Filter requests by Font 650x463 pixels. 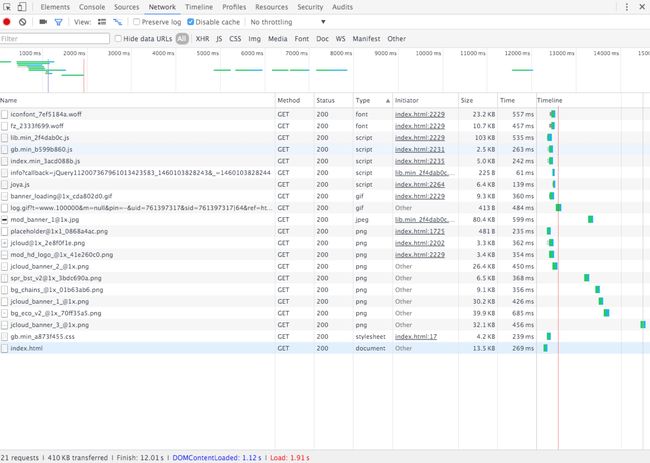302,39
